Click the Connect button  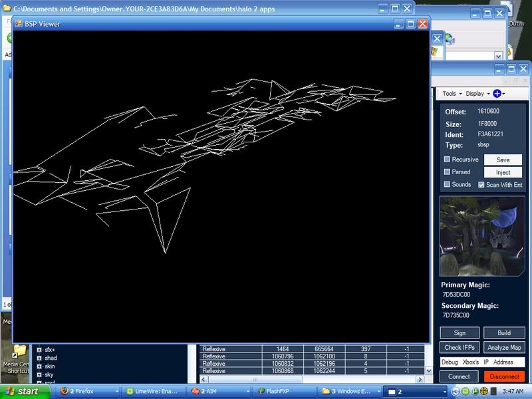coord(459,376)
